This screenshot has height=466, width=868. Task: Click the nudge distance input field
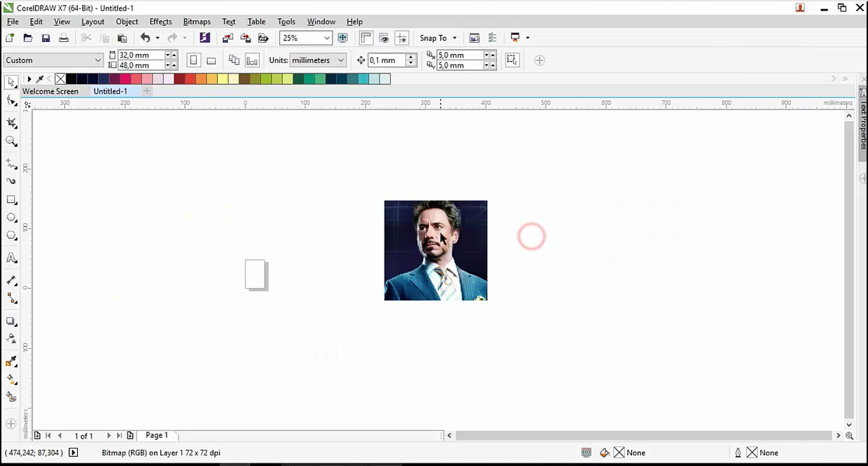385,60
